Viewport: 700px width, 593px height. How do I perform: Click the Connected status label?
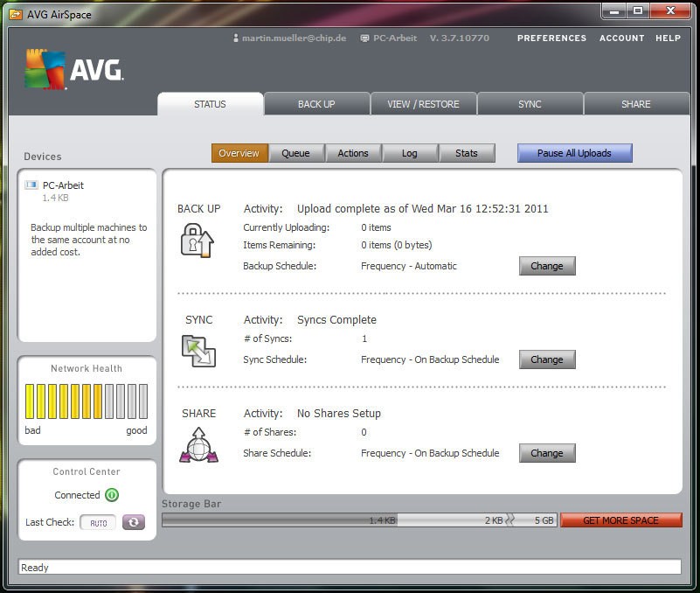click(77, 495)
